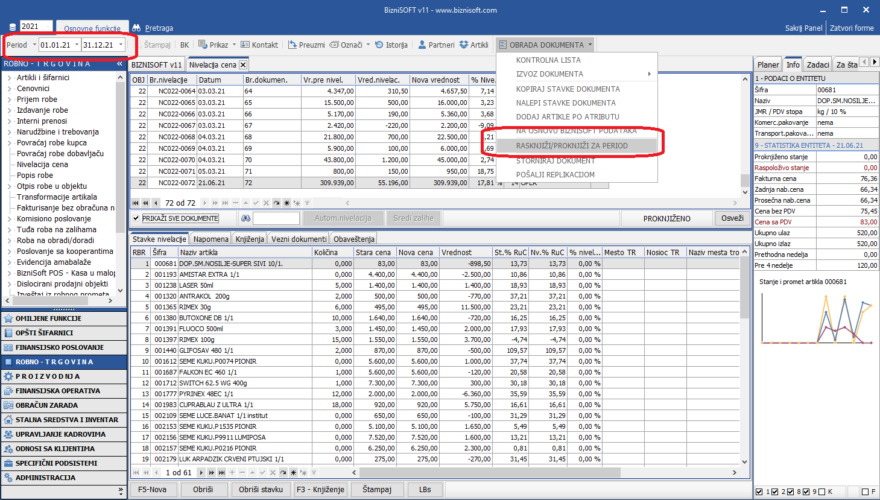This screenshot has width=880, height=500.
Task: Click the Osveži button
Action: (x=732, y=217)
